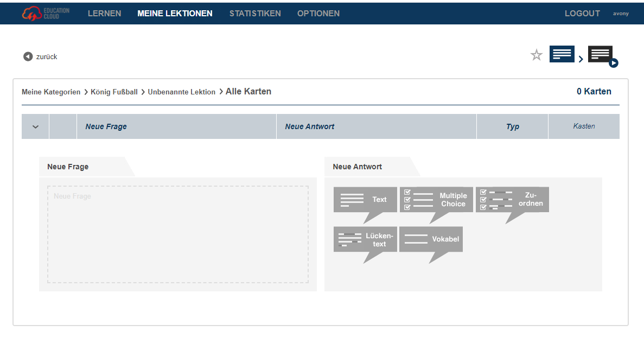
Task: Log out via the Logout link
Action: (x=582, y=14)
